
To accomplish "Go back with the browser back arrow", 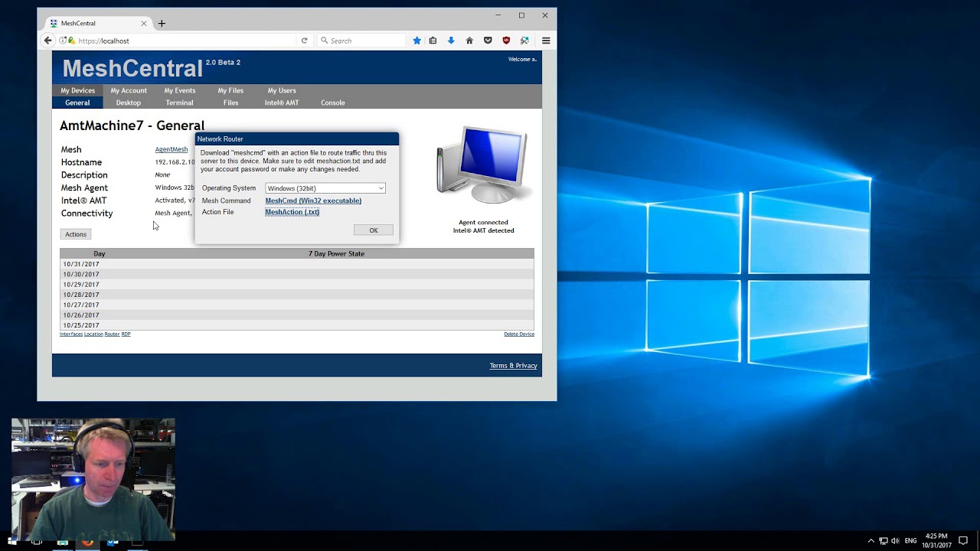I will pos(47,41).
